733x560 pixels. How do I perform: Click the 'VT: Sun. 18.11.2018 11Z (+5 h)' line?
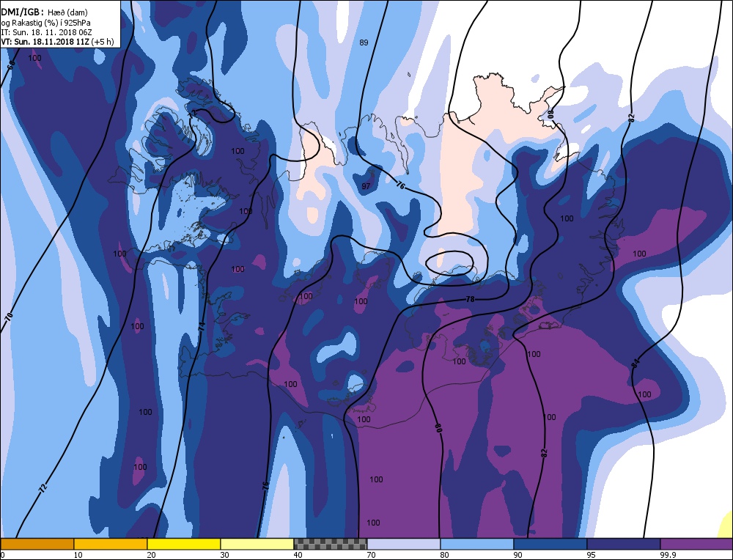57,42
